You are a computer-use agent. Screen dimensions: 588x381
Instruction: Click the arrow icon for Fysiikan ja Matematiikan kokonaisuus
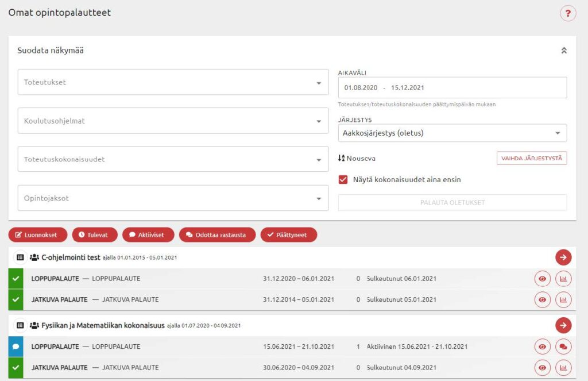563,325
